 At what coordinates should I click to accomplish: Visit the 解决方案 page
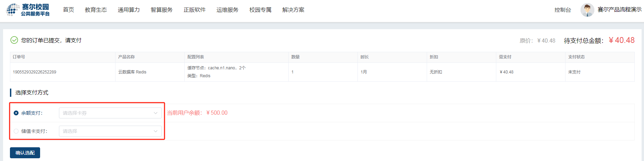click(x=293, y=10)
